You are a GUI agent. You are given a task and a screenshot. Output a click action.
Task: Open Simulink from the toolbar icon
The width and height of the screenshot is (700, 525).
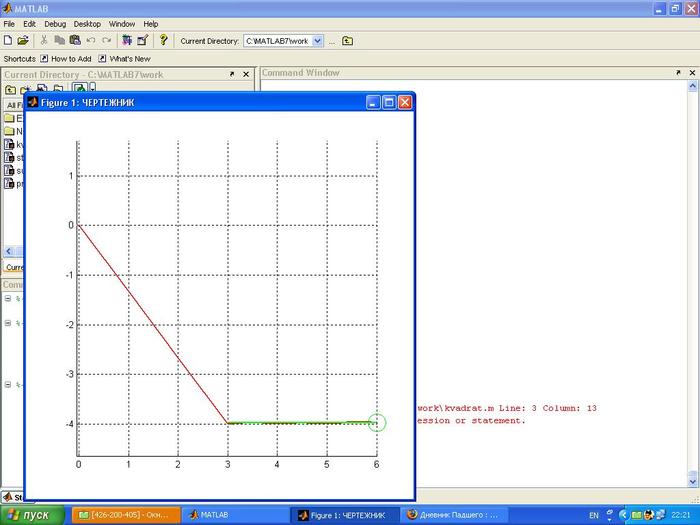pyautogui.click(x=127, y=41)
